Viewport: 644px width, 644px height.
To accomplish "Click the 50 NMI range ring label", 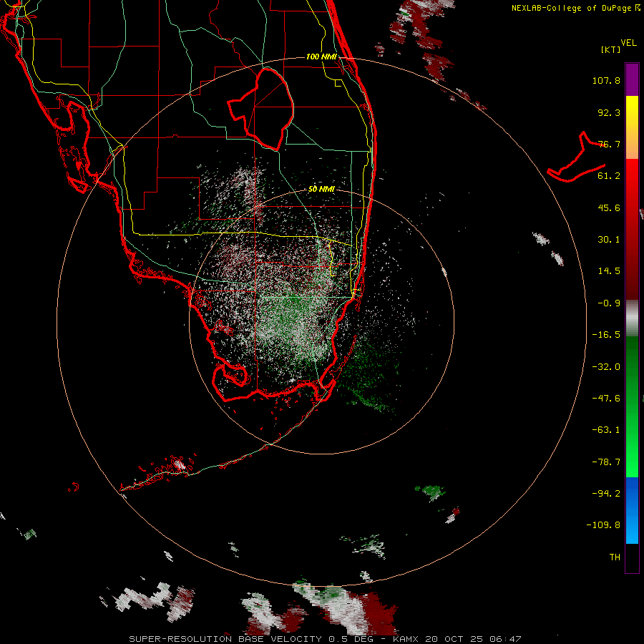I will [x=321, y=189].
